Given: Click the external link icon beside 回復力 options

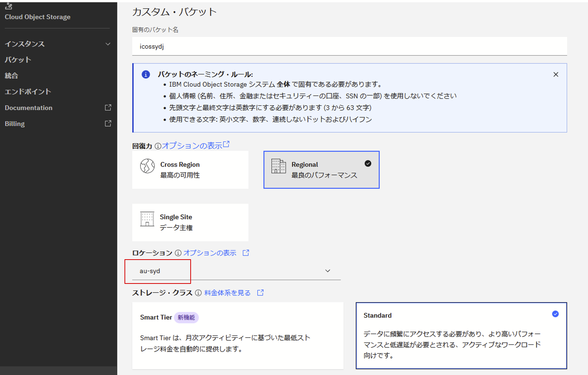Looking at the screenshot, I should (226, 144).
